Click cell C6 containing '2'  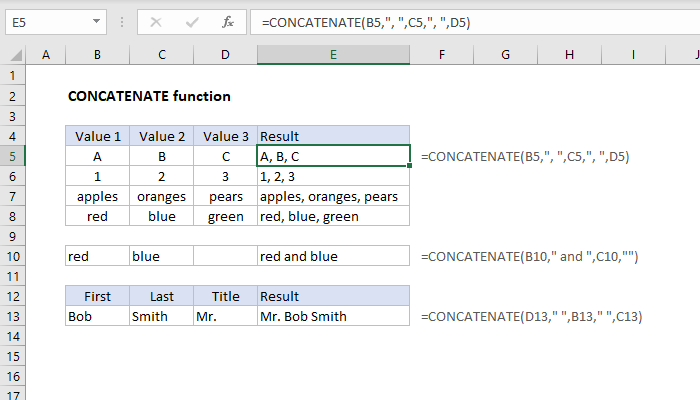click(x=162, y=176)
